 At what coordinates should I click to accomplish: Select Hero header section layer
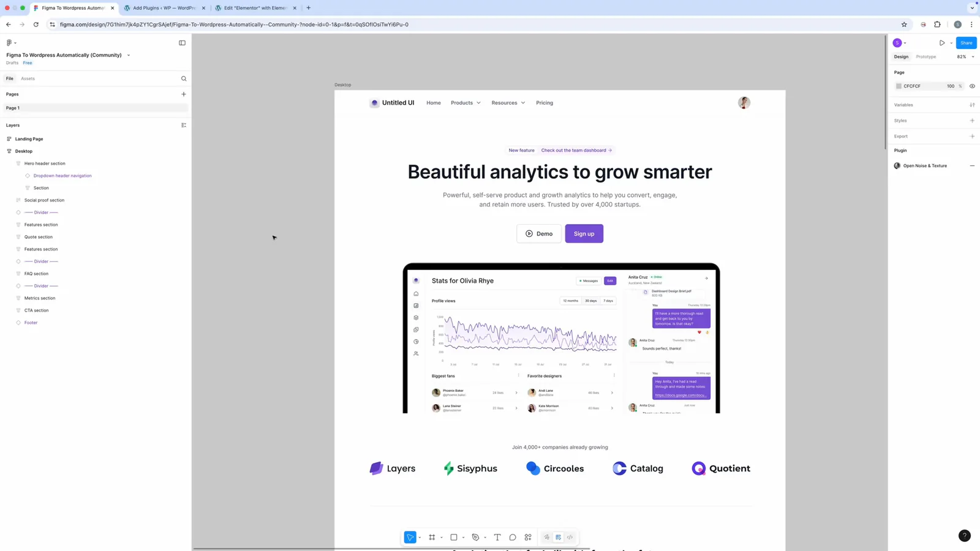pos(45,163)
